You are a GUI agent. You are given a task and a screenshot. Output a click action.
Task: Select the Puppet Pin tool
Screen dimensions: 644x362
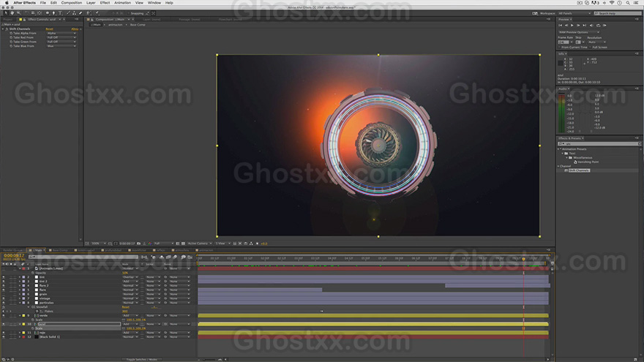coord(97,13)
